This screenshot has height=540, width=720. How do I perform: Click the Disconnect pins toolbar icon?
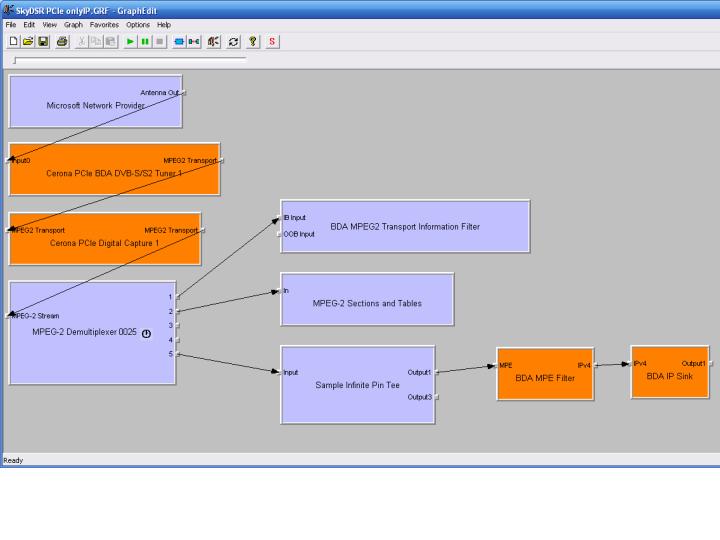coord(214,42)
